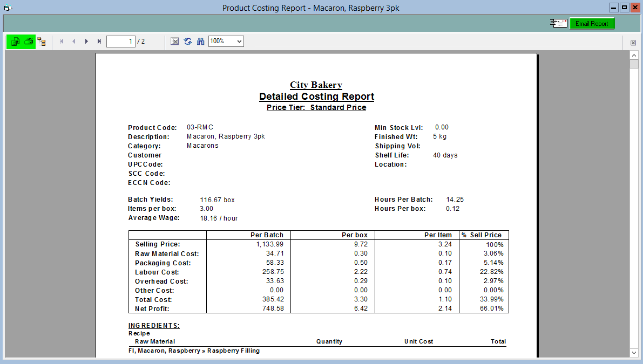
Task: Click the vertical scrollbar down arrow
Action: [634, 353]
